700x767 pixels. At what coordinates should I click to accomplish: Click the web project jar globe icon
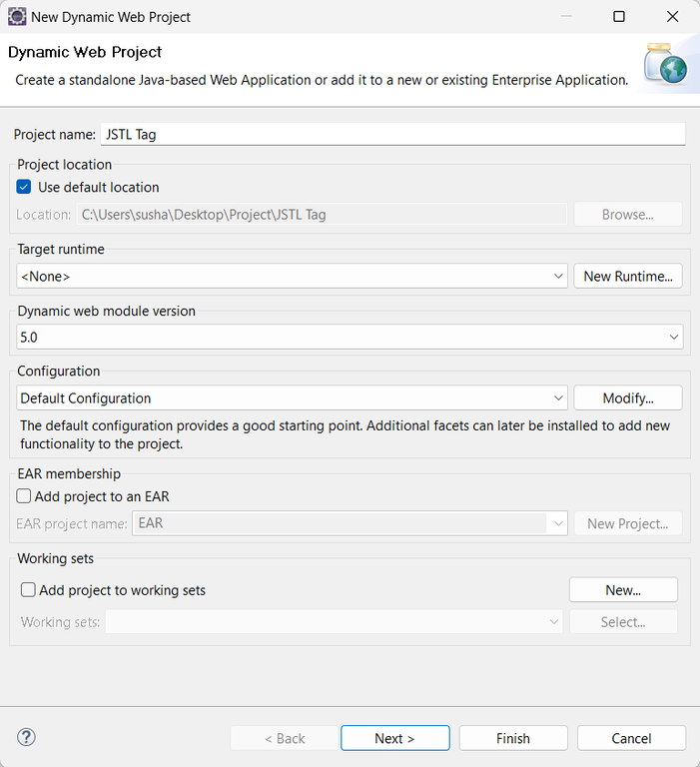coord(666,64)
